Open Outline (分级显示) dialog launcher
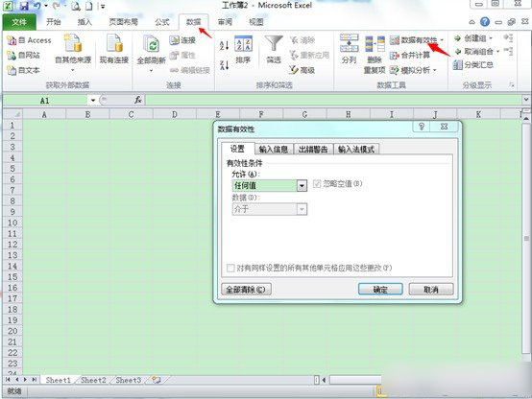 [512, 85]
